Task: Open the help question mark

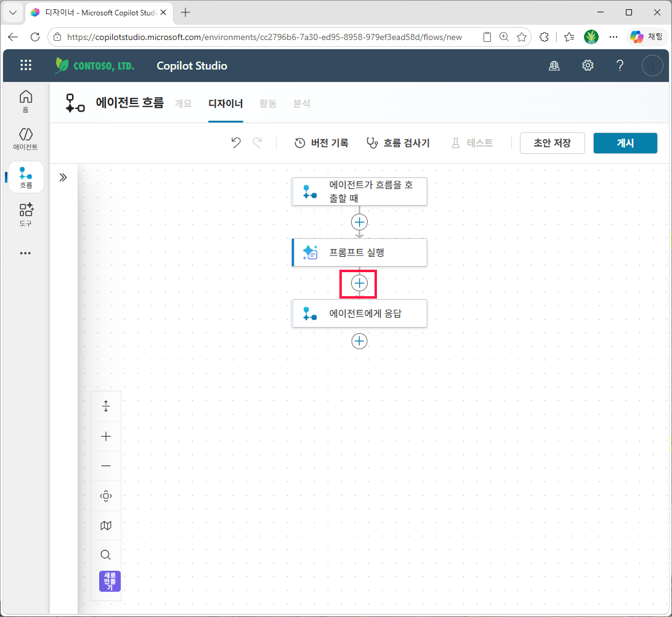Action: click(x=620, y=65)
